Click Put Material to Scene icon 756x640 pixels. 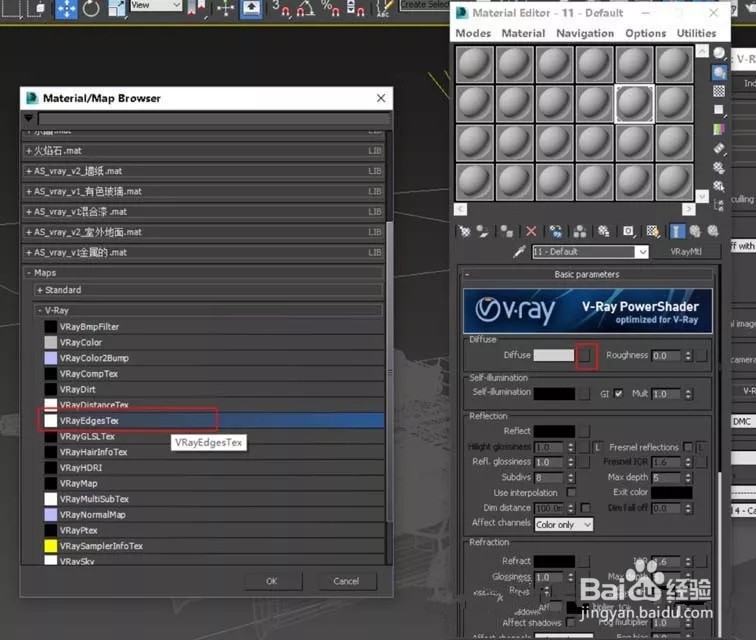pyautogui.click(x=483, y=231)
